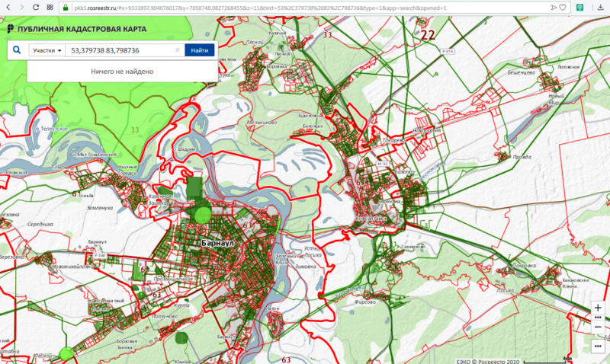The width and height of the screenshot is (610, 364).
Task: Click the send page arrow icon
Action: (554, 8)
